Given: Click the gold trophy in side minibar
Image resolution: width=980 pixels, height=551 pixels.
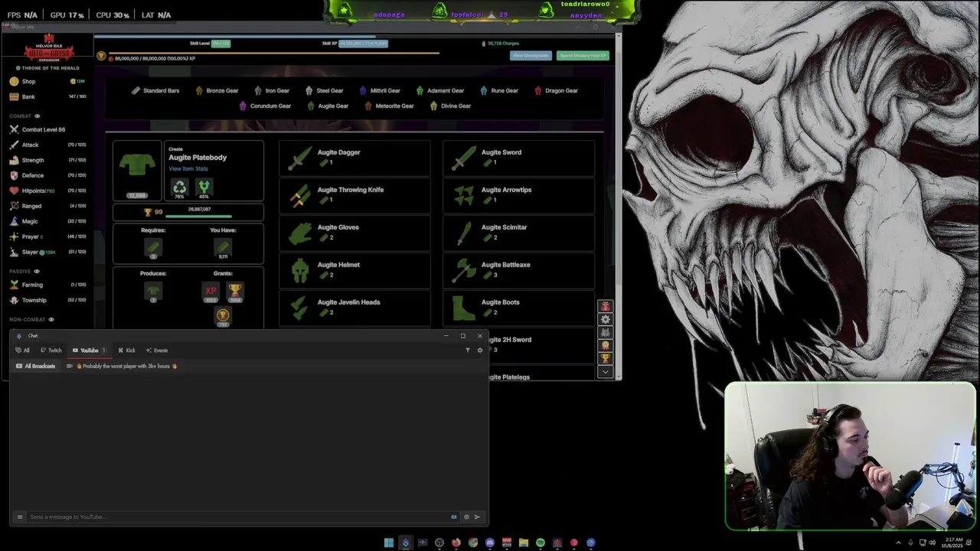Looking at the screenshot, I should tap(606, 358).
